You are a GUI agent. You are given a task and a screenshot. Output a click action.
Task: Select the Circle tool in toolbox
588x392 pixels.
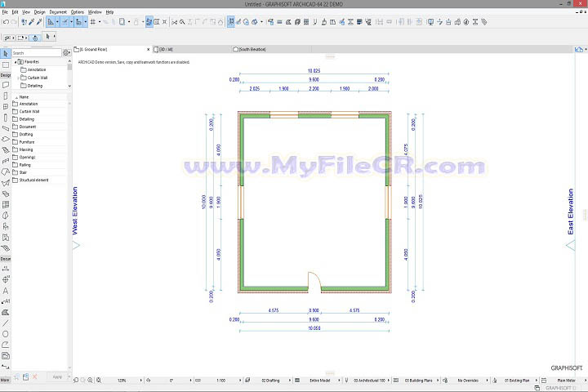point(5,334)
